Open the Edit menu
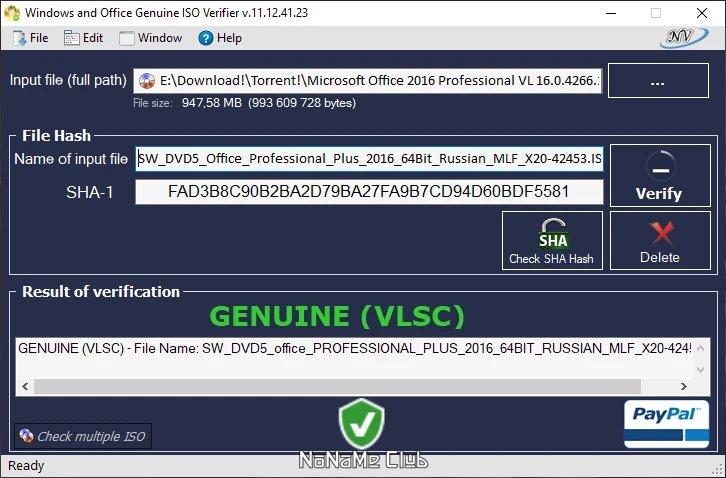 point(83,38)
